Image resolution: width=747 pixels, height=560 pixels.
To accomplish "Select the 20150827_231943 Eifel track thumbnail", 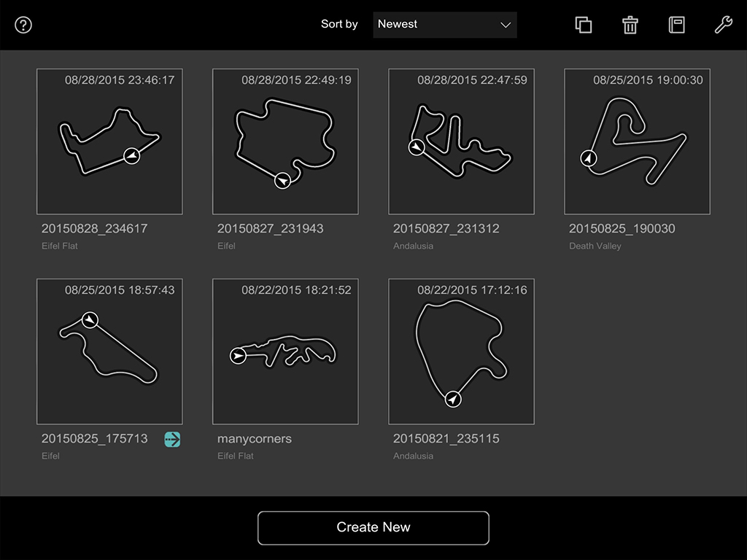I will click(285, 141).
